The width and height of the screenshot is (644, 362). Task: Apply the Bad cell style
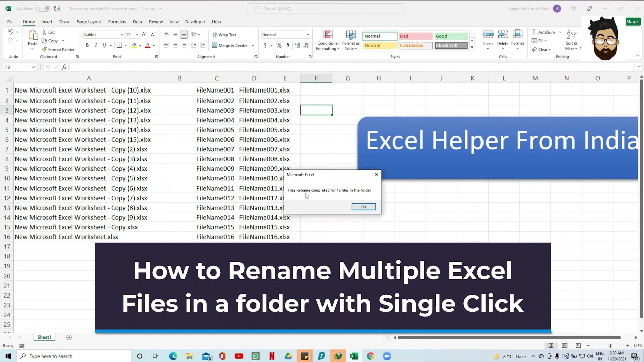(x=415, y=36)
